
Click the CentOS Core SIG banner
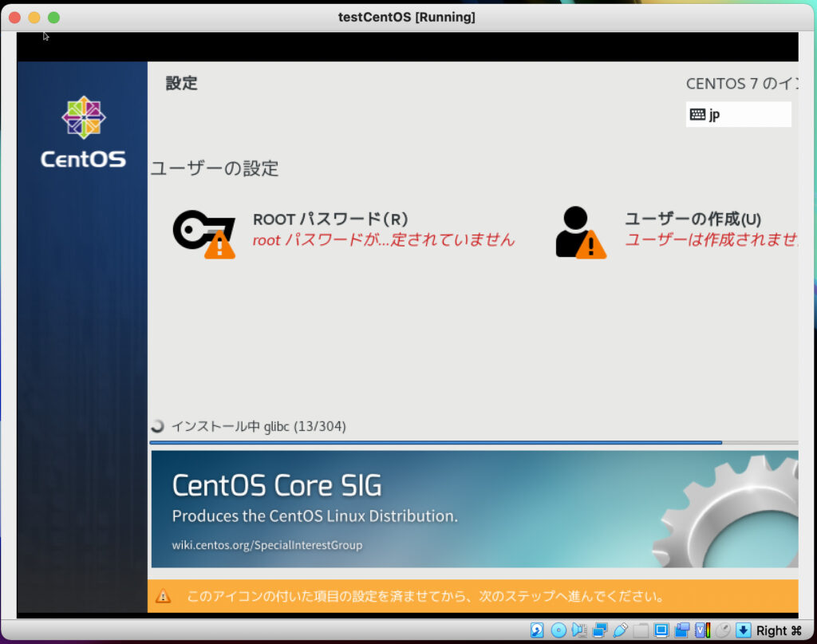pos(475,509)
